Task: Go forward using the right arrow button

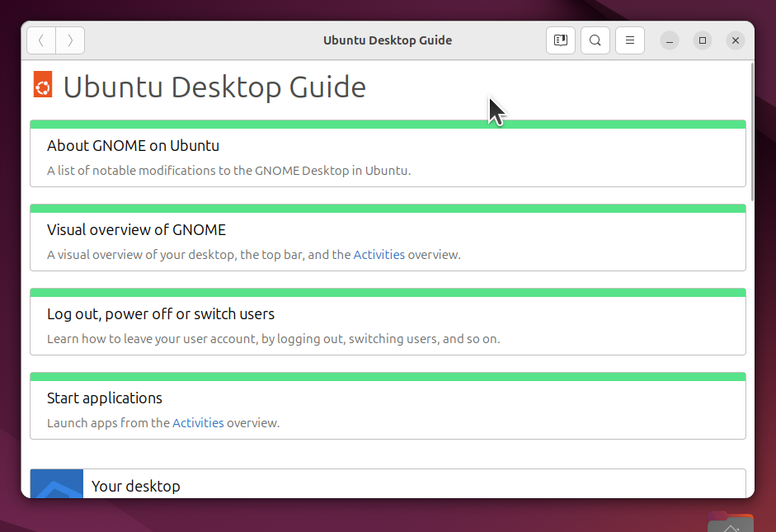Action: coord(70,40)
